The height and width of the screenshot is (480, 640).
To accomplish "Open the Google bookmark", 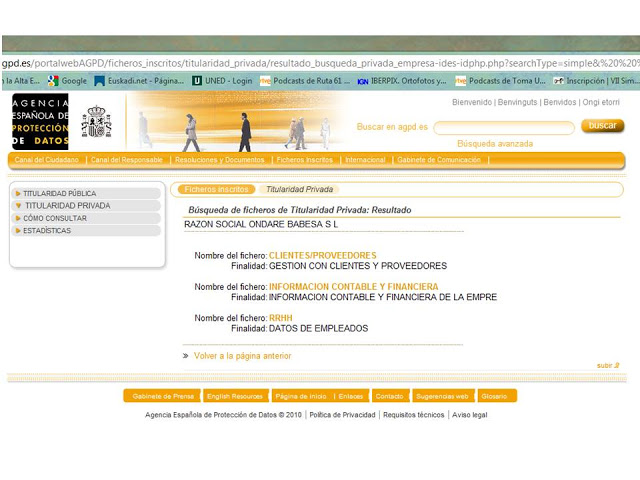I will point(69,80).
